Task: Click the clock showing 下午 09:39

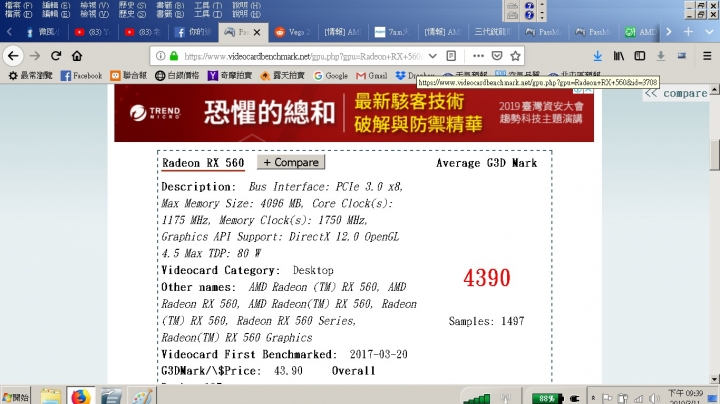Action: (x=685, y=393)
